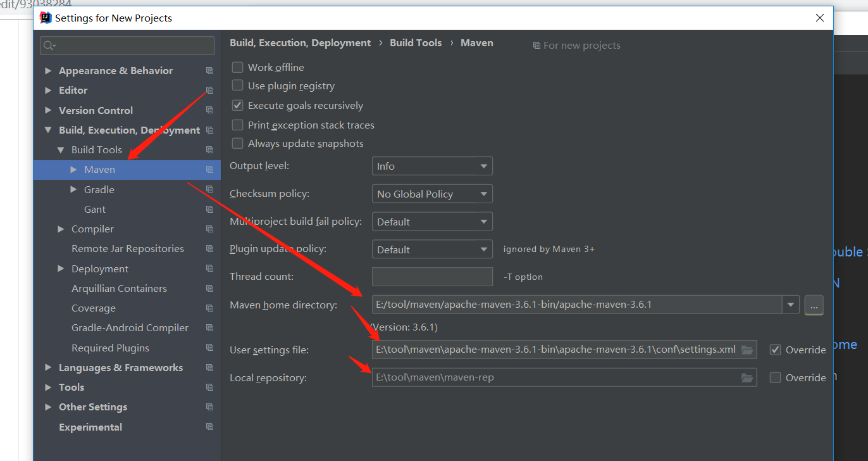The height and width of the screenshot is (461, 868).
Task: Click folder browse icon in User settings file
Action: pyautogui.click(x=747, y=350)
